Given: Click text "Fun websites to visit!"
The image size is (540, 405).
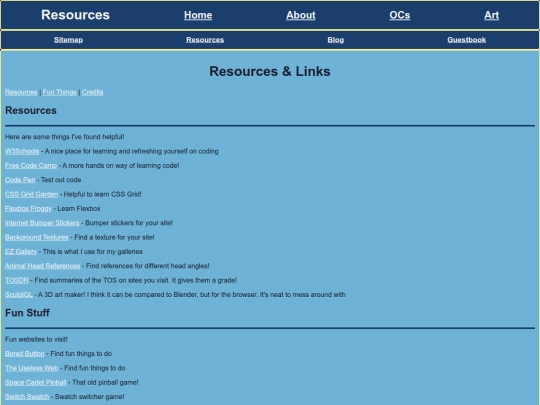Looking at the screenshot, I should [x=36, y=339].
